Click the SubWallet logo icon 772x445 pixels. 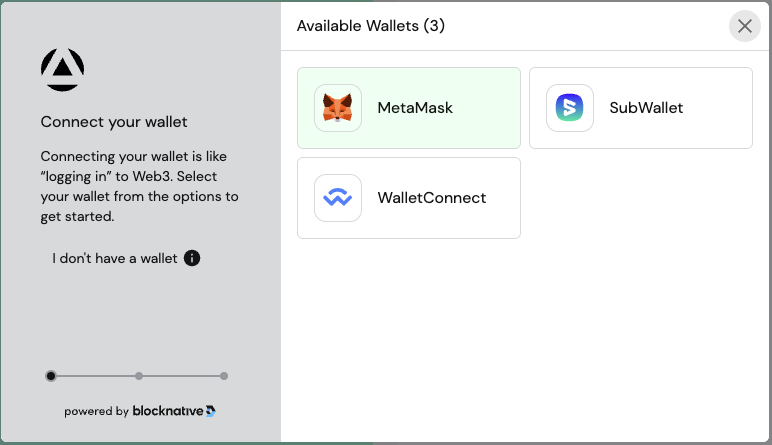click(570, 108)
